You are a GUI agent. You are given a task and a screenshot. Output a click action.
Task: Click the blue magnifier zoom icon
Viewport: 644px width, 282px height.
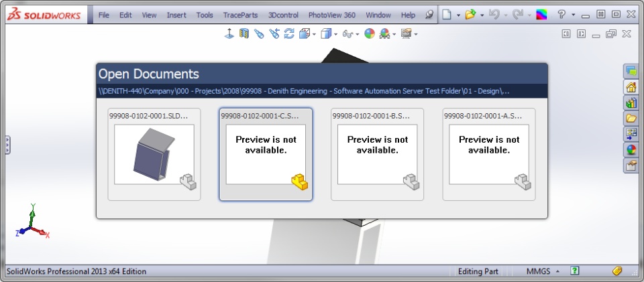tap(259, 33)
